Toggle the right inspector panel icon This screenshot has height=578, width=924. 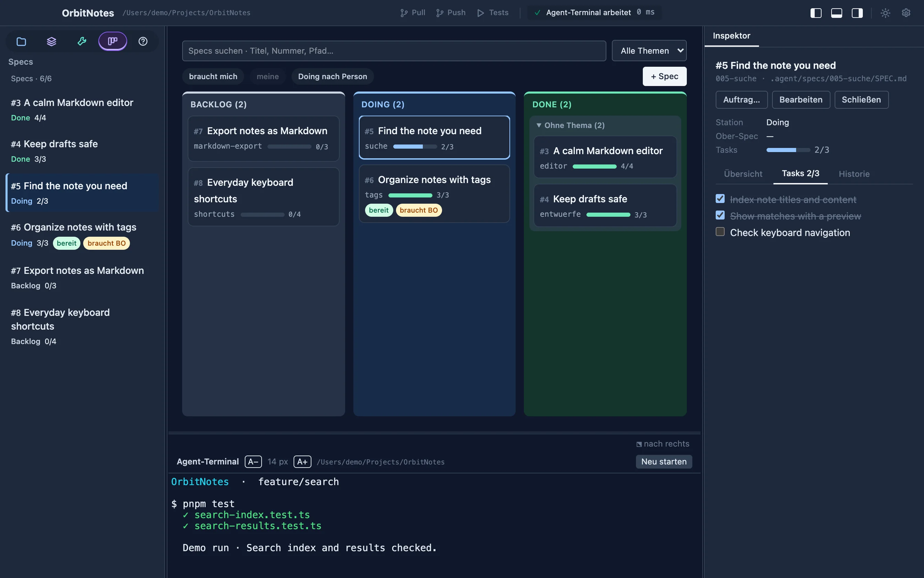point(857,13)
